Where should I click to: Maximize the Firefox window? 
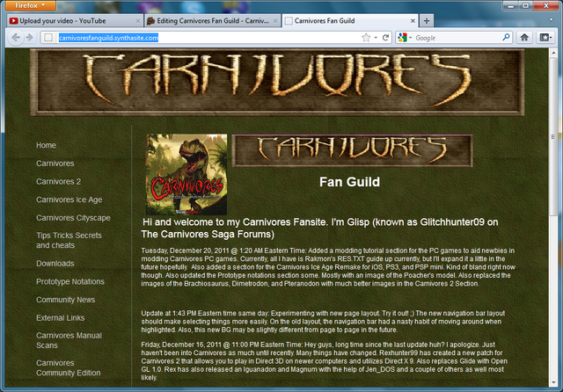coord(526,6)
